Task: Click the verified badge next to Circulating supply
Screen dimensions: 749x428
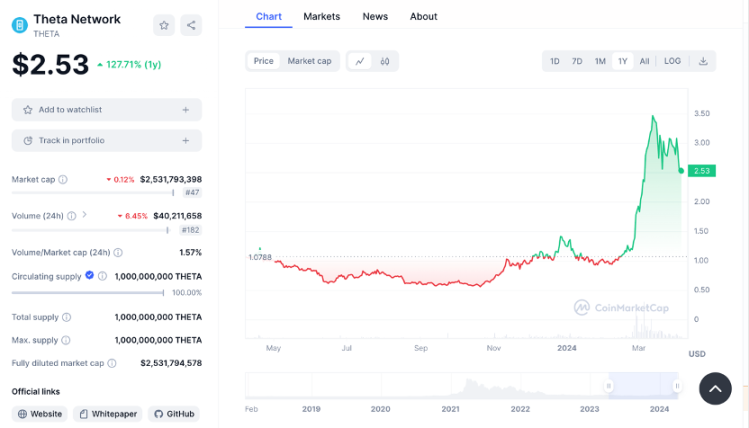Action: pos(89,275)
